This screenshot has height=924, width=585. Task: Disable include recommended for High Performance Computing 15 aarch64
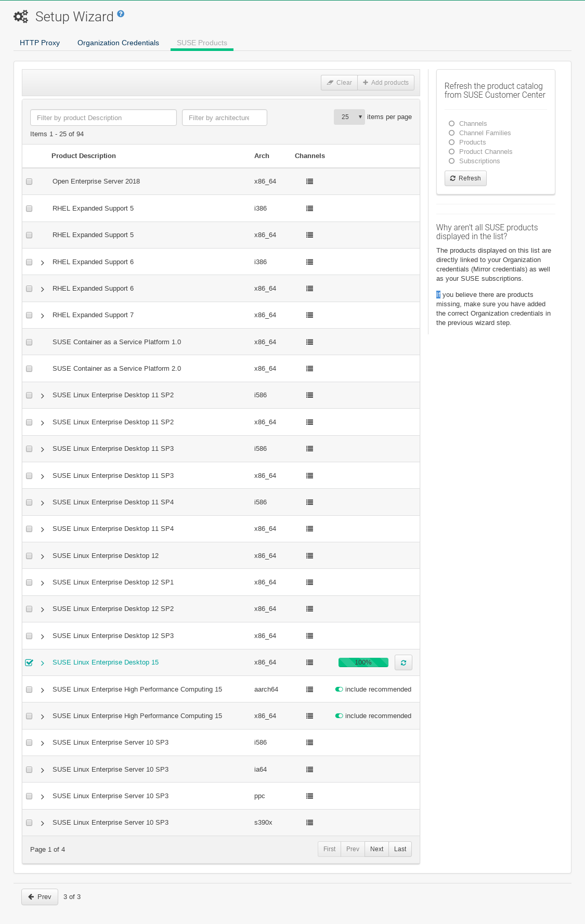[x=340, y=689]
